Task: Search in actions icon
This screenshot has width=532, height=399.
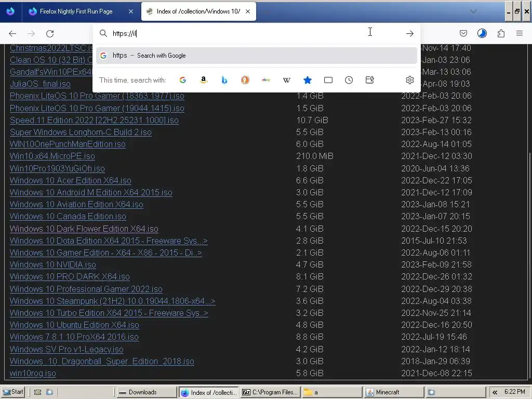Action: [369, 80]
